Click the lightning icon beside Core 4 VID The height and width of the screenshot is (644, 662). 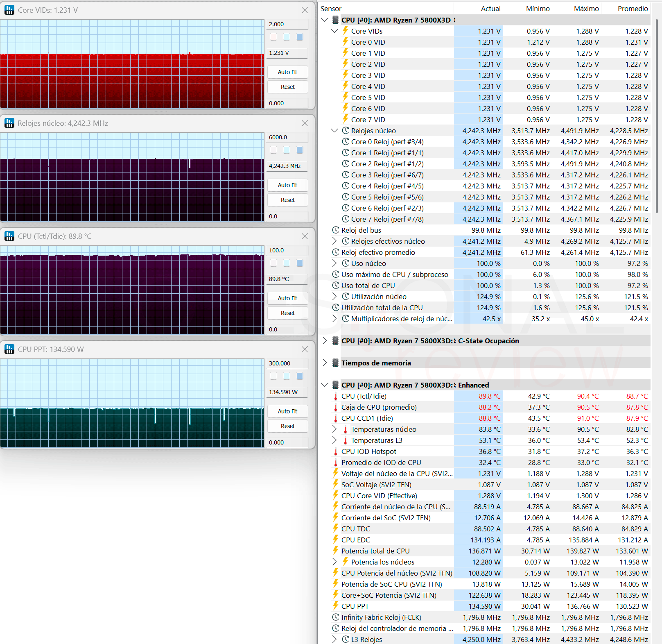(x=346, y=86)
